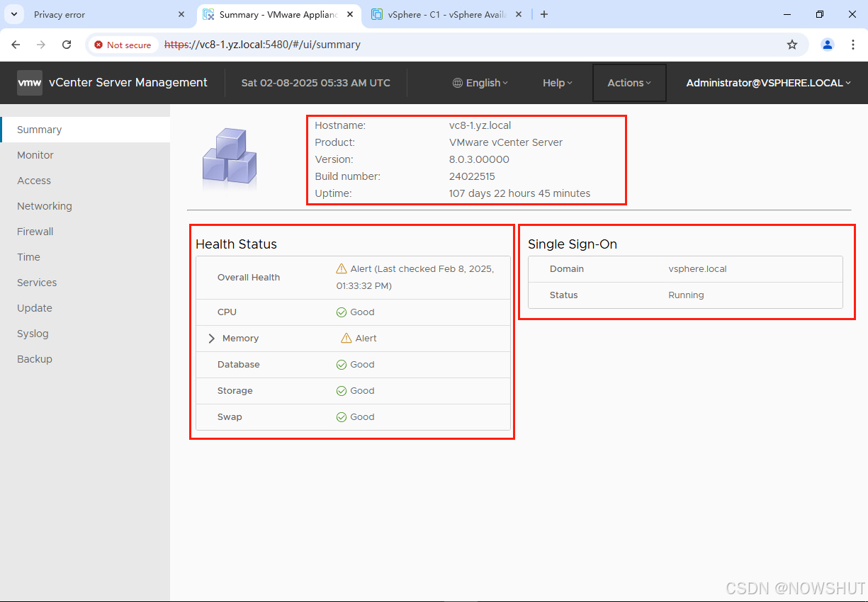
Task: Click the browser forward arrow
Action: 41,45
